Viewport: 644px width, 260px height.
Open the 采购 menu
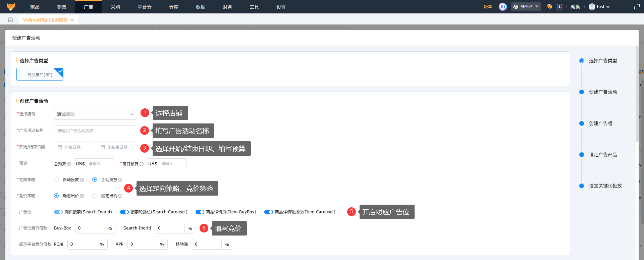[115, 7]
